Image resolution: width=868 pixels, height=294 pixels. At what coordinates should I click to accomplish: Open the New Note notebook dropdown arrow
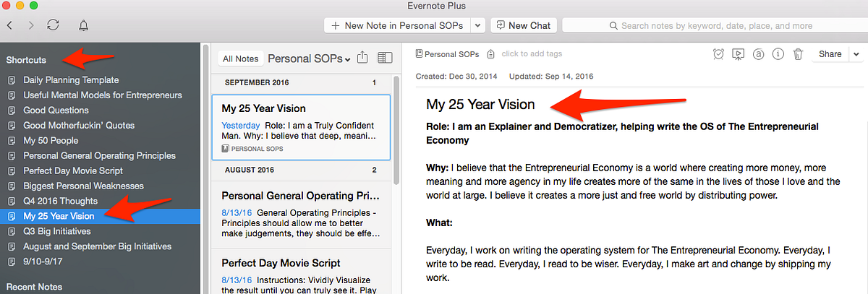[477, 25]
